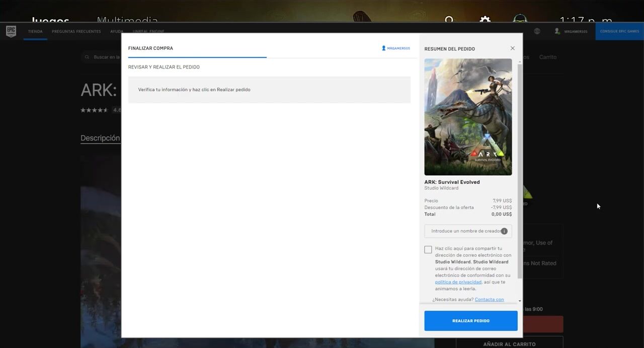This screenshot has width=644, height=348.
Task: Click the REALIZAR PEDIDO button
Action: pyautogui.click(x=471, y=321)
